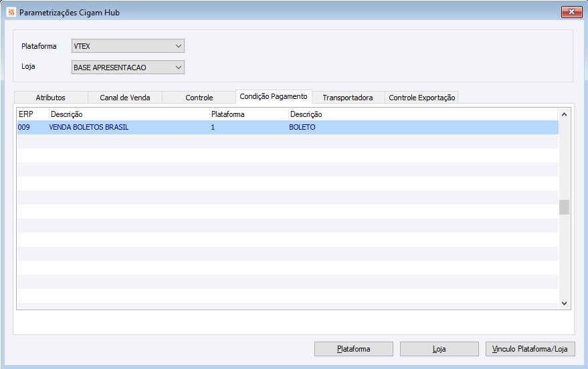Click the first Descrição column header after ERP
588x369 pixels.
[129, 114]
